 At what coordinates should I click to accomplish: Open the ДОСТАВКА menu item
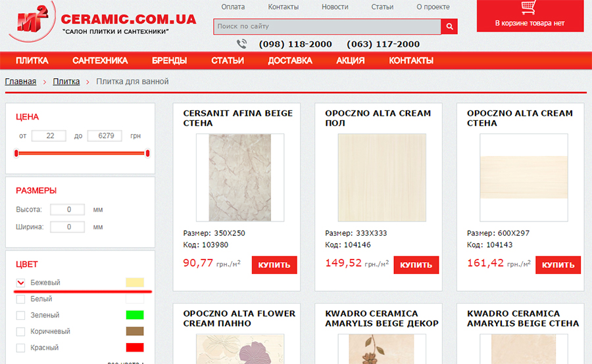click(290, 60)
